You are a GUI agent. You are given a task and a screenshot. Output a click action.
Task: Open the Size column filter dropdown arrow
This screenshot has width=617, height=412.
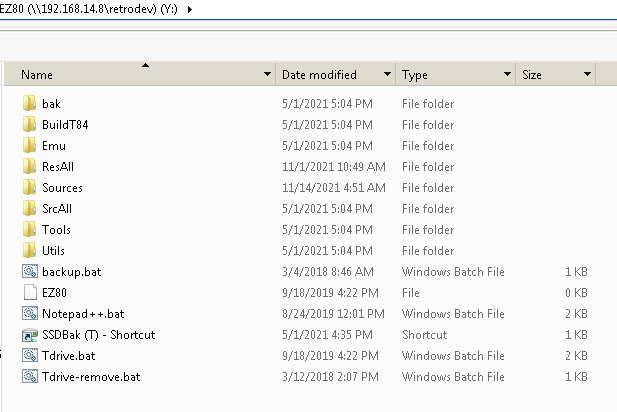point(587,74)
